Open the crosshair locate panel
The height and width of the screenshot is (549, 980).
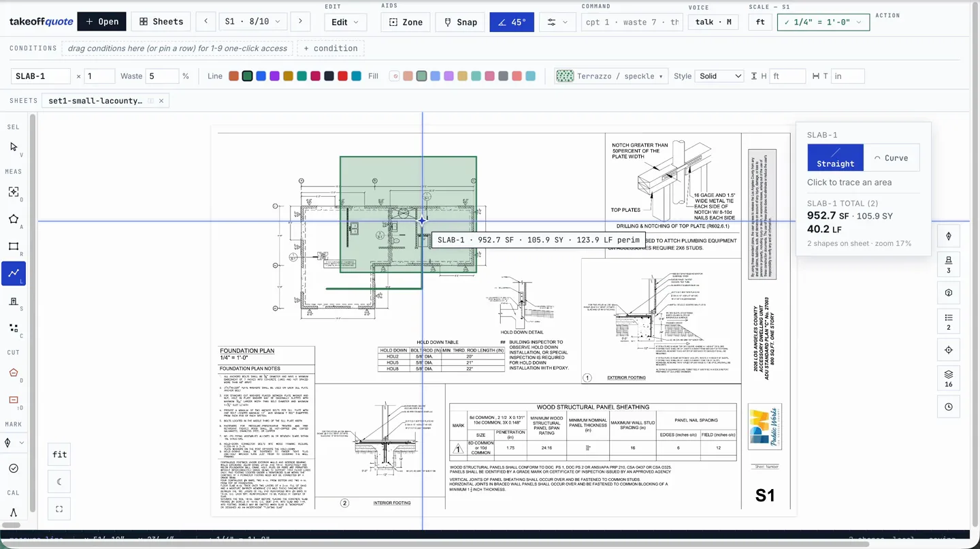[949, 350]
